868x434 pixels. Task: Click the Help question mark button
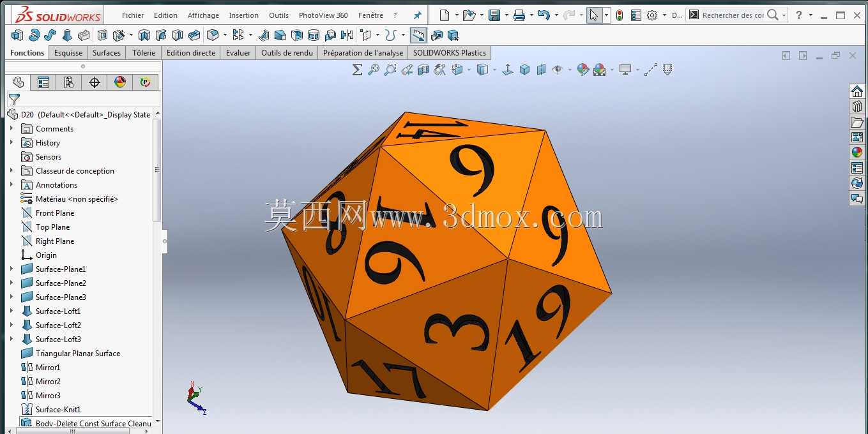click(798, 15)
